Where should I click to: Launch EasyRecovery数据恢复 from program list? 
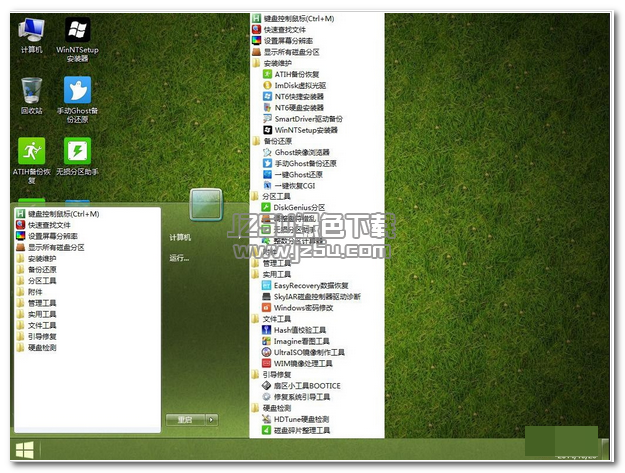[305, 286]
